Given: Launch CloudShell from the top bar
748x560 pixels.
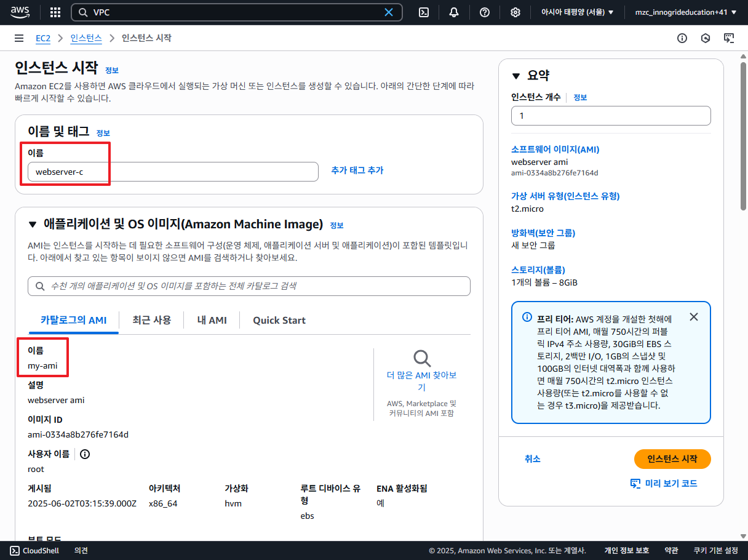Looking at the screenshot, I should 424,12.
